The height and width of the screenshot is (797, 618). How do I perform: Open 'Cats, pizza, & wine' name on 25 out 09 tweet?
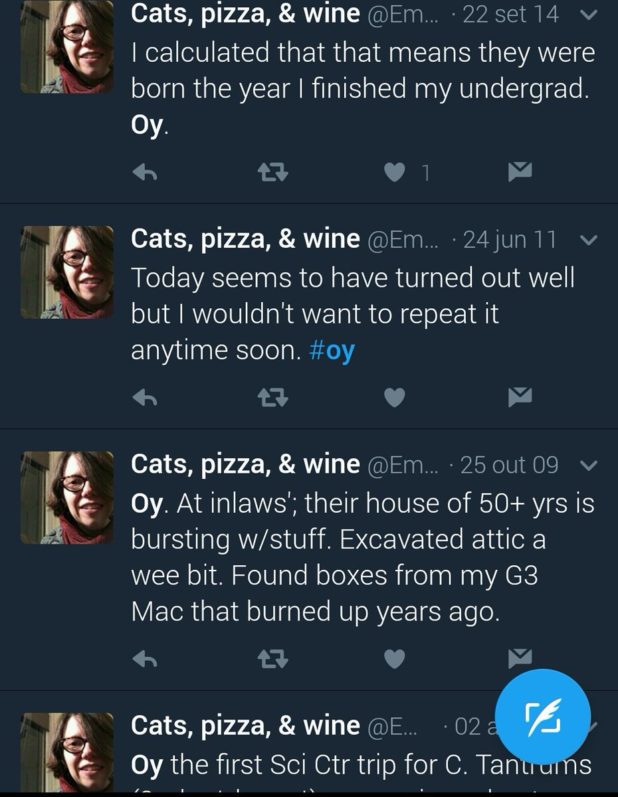(245, 465)
